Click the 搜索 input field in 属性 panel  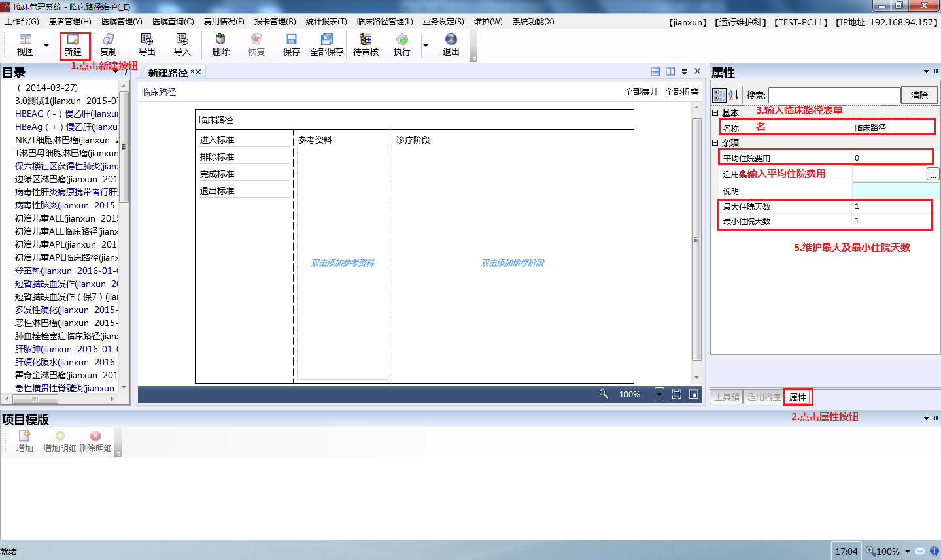[834, 95]
